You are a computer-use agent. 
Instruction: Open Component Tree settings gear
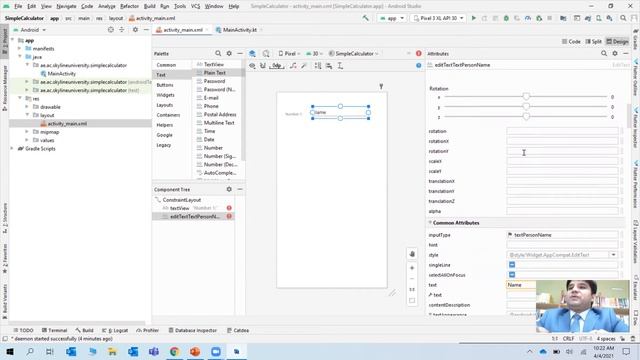tap(229, 189)
